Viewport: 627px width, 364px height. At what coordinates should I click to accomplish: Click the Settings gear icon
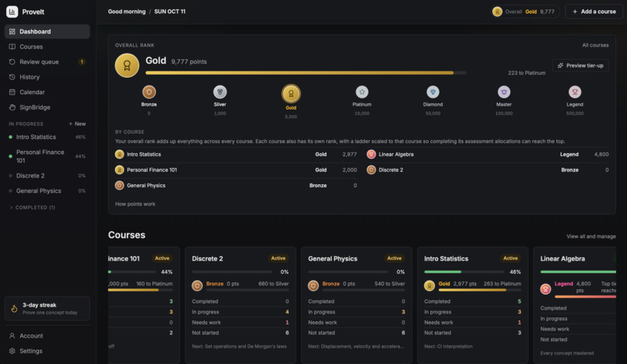pos(12,351)
